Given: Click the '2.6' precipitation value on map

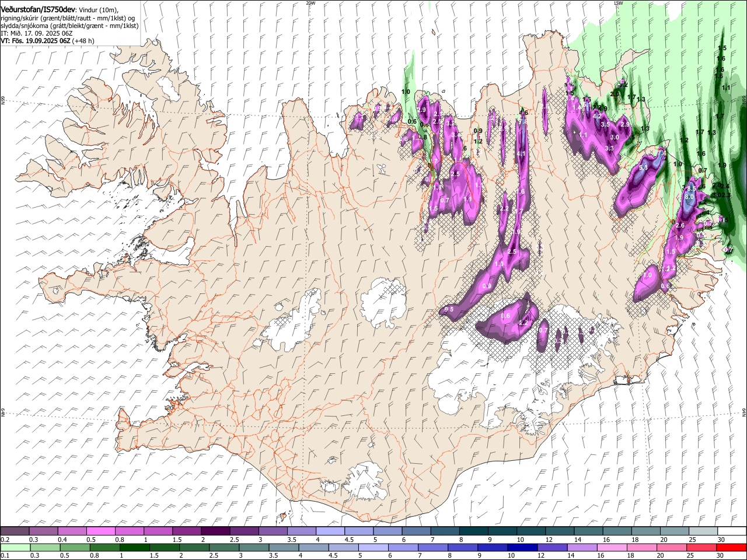Looking at the screenshot, I should click(680, 226).
